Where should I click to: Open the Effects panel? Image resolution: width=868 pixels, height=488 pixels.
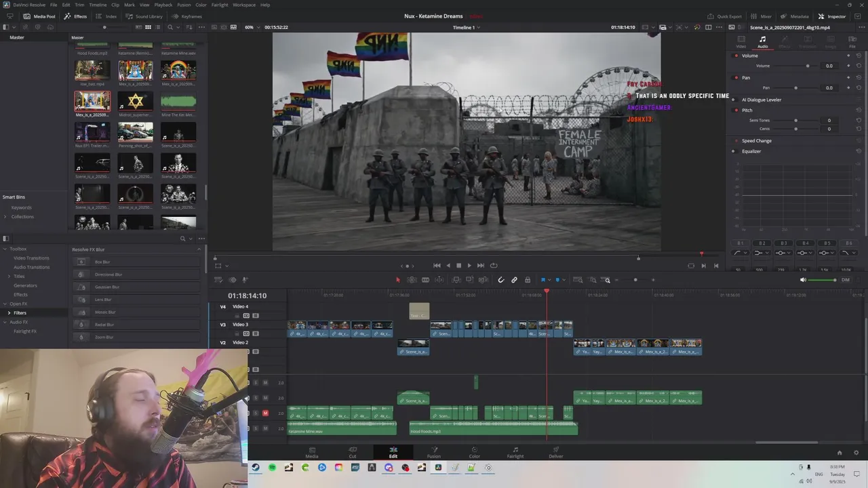(x=76, y=16)
